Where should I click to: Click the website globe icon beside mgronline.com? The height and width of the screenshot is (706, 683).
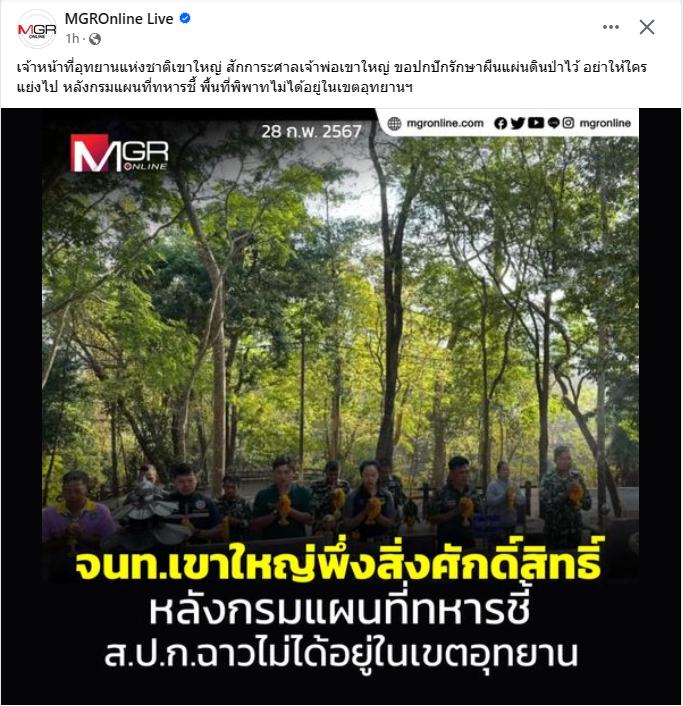tap(394, 123)
